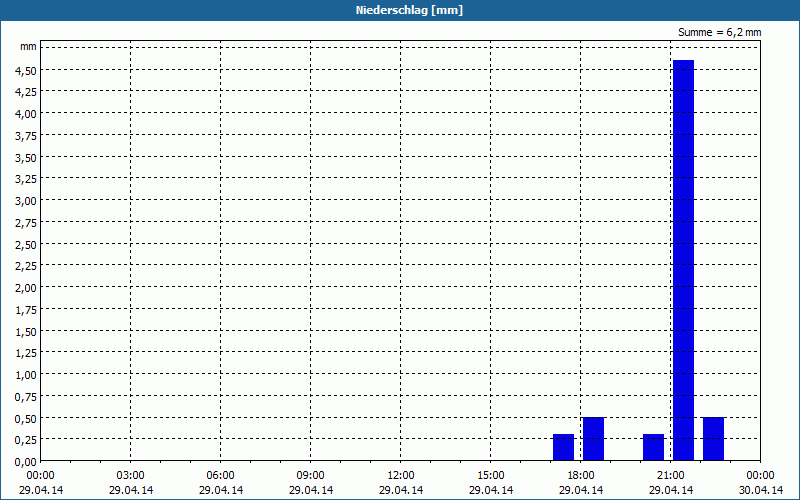Click the 00:00 30.04.14 x-axis label
The width and height of the screenshot is (800, 500).
click(761, 483)
